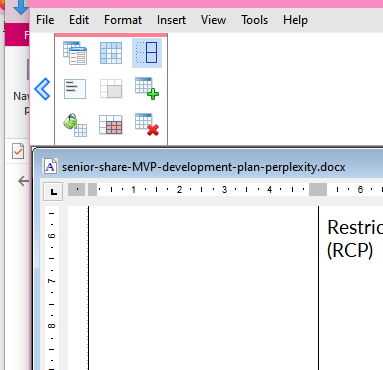Click table shading paint bucket icon

(75, 125)
